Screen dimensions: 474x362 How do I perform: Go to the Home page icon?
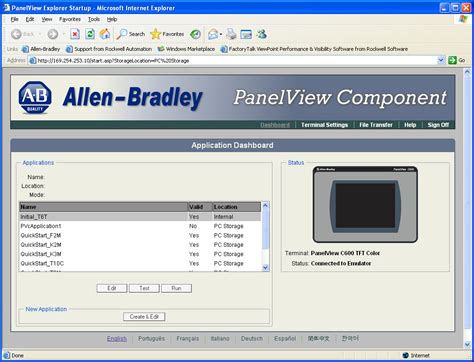click(105, 34)
